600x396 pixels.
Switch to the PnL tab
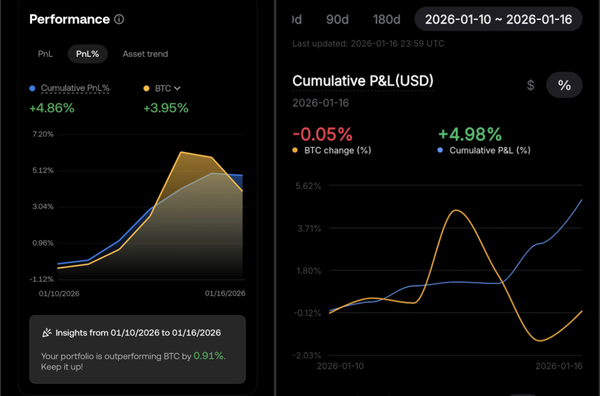click(45, 54)
